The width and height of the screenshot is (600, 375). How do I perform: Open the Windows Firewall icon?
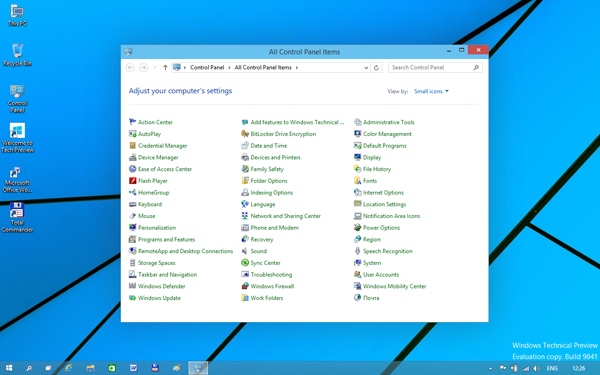tap(245, 286)
